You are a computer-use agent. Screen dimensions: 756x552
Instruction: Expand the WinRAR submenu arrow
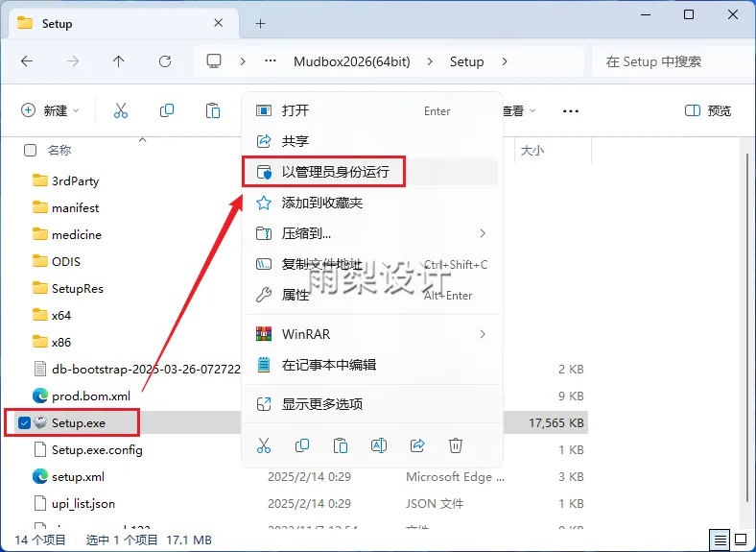483,334
